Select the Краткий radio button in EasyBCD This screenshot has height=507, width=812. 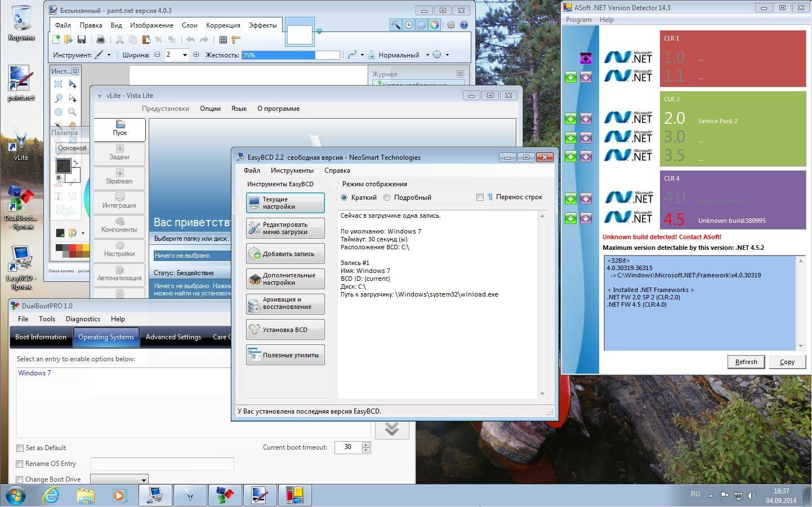click(x=344, y=198)
